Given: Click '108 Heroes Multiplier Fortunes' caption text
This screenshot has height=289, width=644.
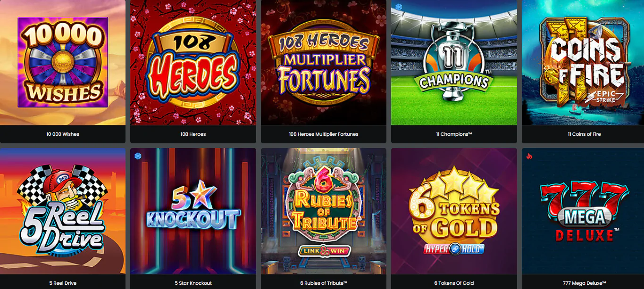Looking at the screenshot, I should pos(324,134).
